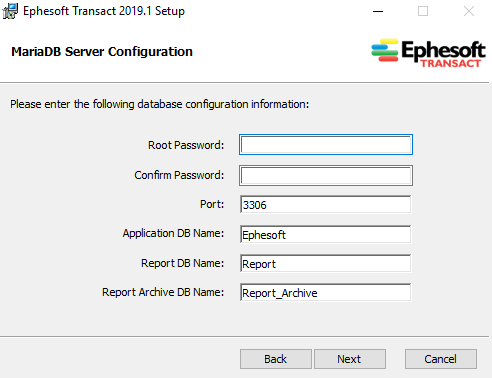Click the 'Port:' label
This screenshot has width=492, height=378.
[x=212, y=204]
